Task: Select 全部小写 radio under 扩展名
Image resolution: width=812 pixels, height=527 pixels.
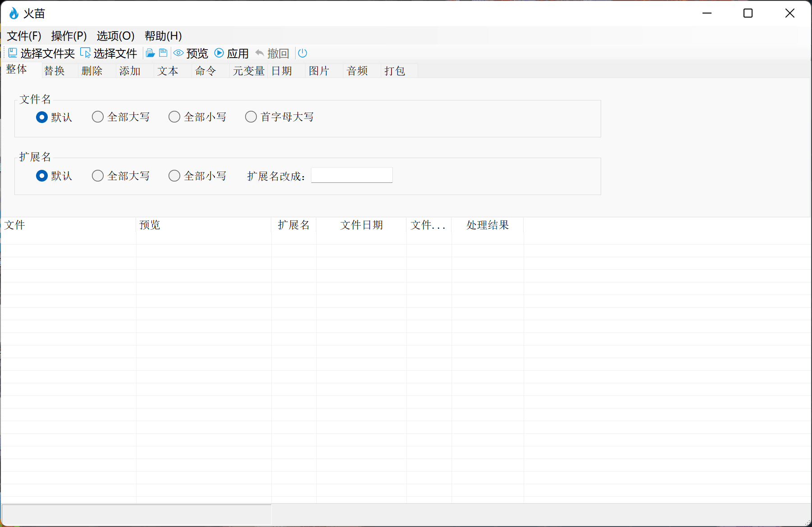Action: (174, 176)
